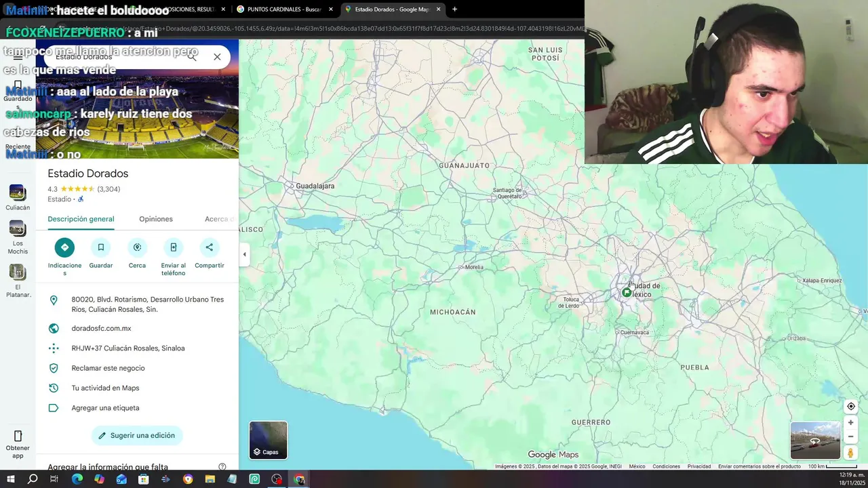Clear the Estadio Dorados search with X

217,57
